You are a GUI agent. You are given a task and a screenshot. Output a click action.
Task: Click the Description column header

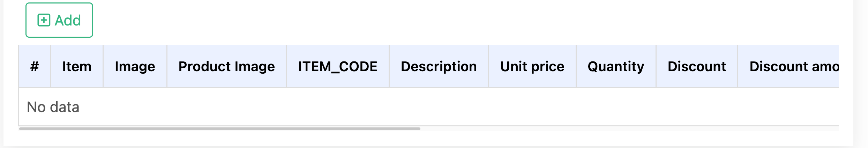439,66
